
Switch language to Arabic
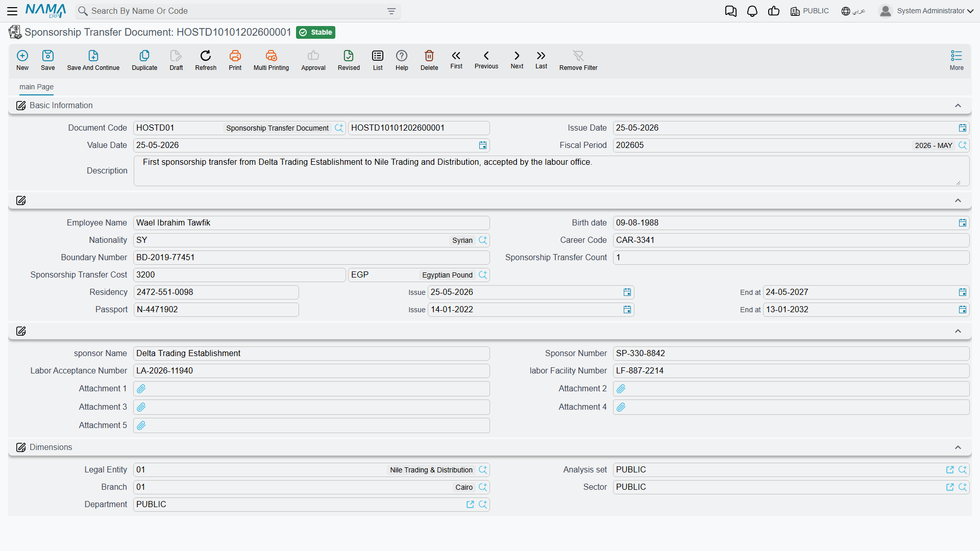click(x=853, y=11)
